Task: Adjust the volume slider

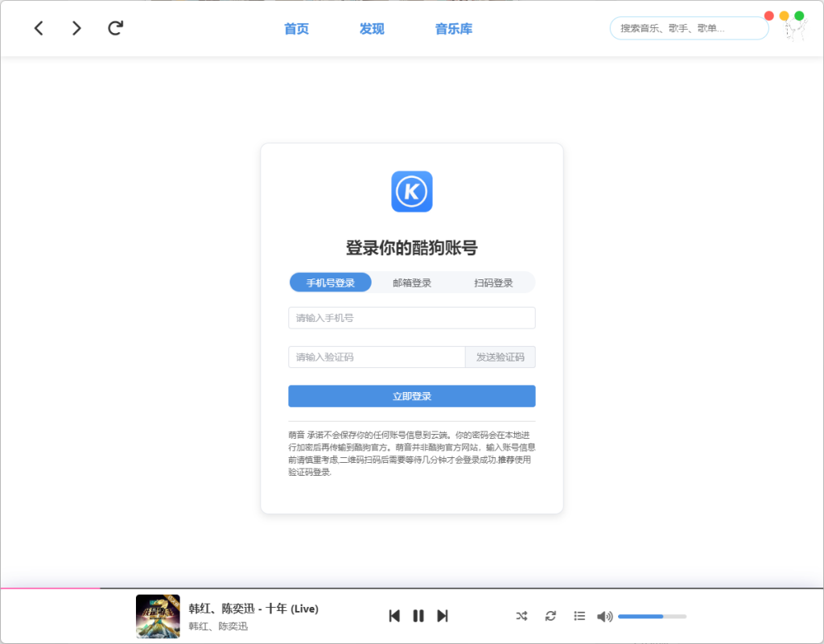Action: (652, 616)
